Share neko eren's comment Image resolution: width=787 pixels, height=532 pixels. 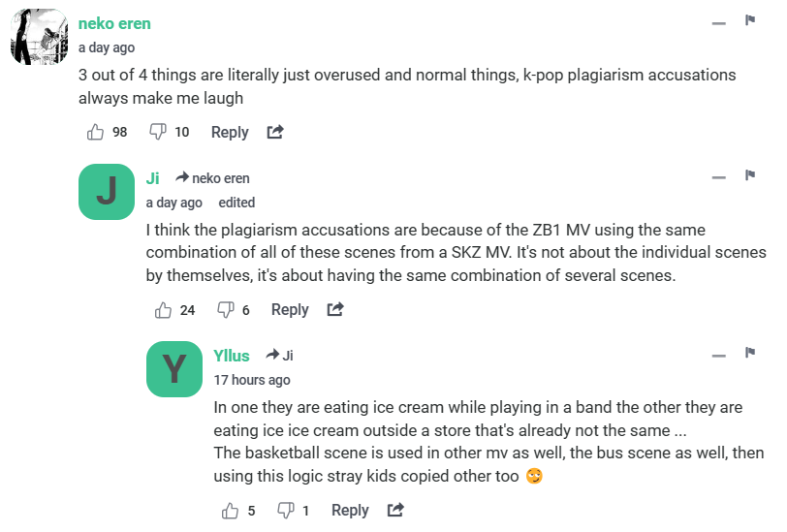[x=275, y=132]
